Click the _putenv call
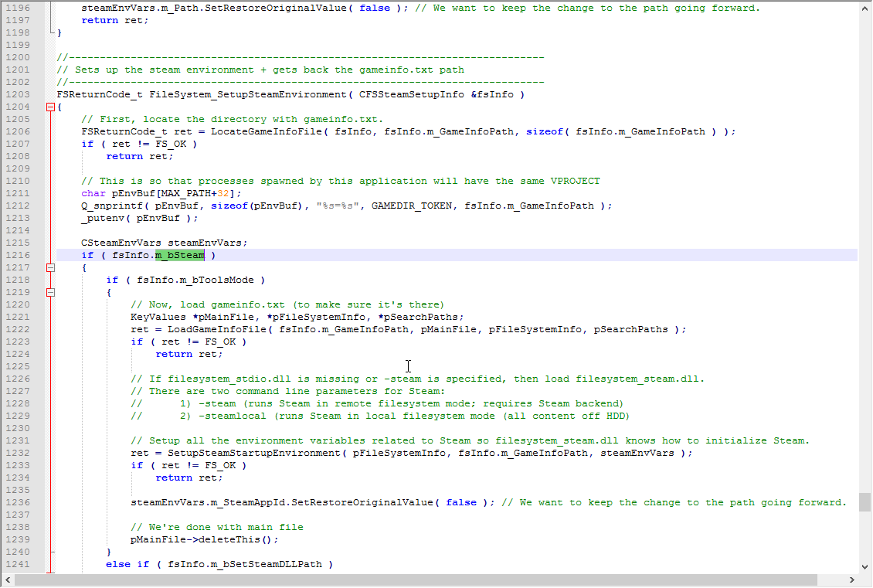The width and height of the screenshot is (873, 588). [103, 218]
